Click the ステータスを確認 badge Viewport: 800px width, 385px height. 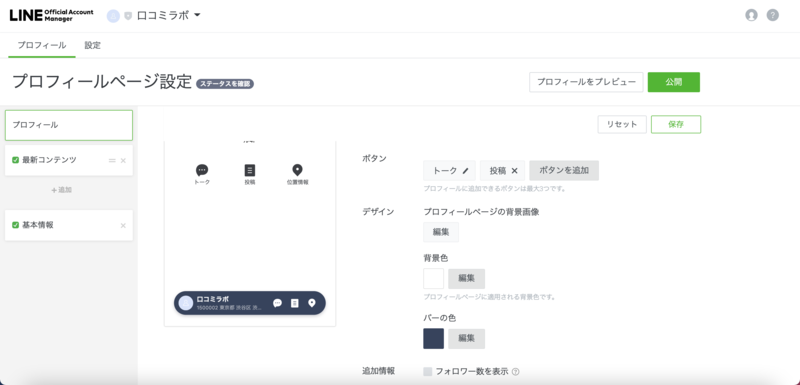225,84
